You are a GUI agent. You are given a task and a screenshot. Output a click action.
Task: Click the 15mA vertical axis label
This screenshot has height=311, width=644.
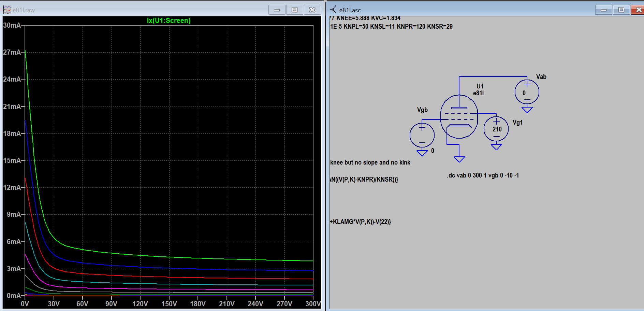coord(12,160)
